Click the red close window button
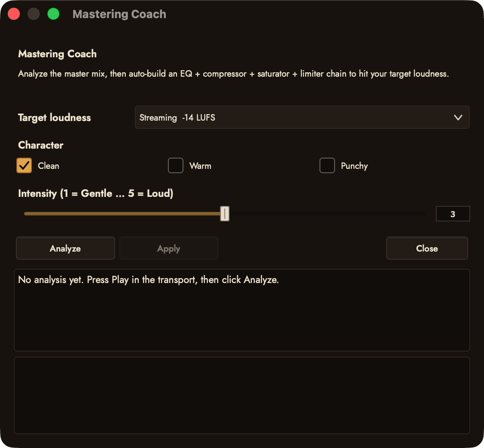This screenshot has height=448, width=484. pos(14,14)
